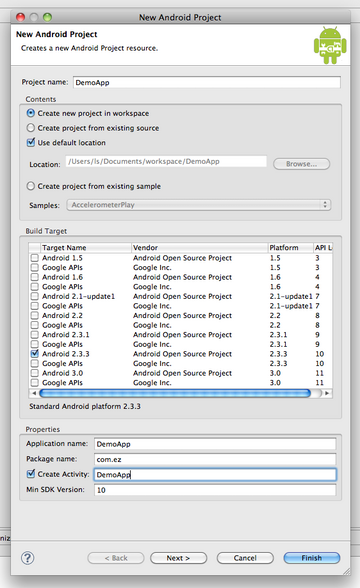Open the Samples dropdown showing AccelerometerPlay
Screen dimensions: 360x588
point(199,205)
